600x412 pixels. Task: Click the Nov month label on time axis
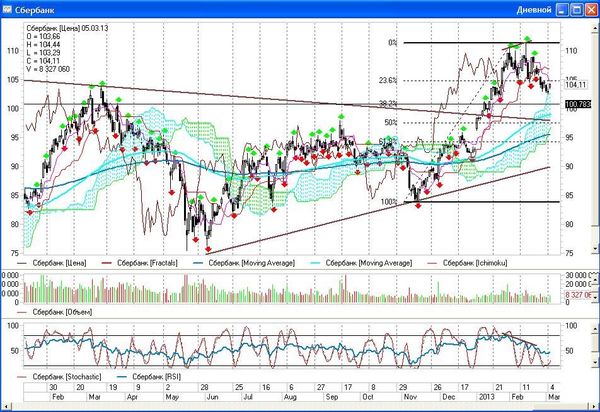(x=410, y=397)
